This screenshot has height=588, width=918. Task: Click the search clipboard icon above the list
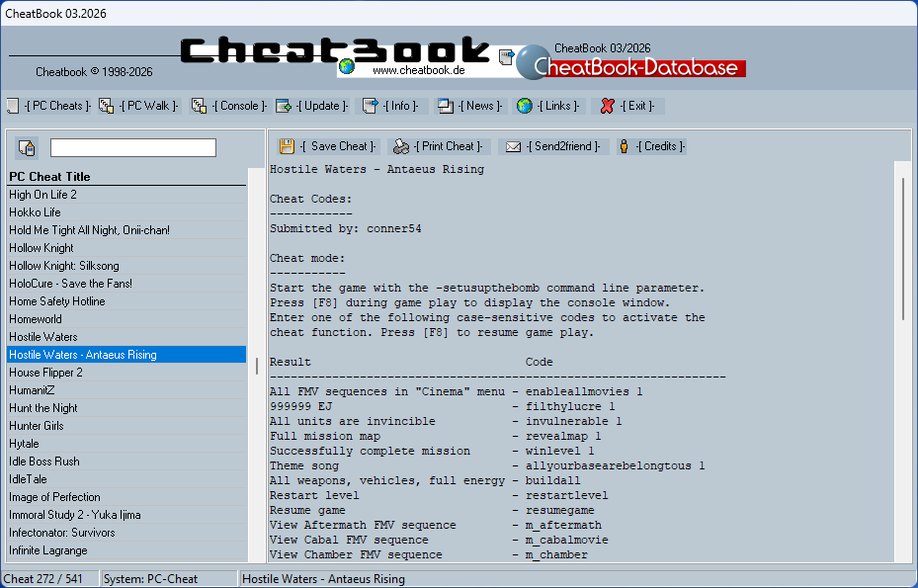(27, 146)
